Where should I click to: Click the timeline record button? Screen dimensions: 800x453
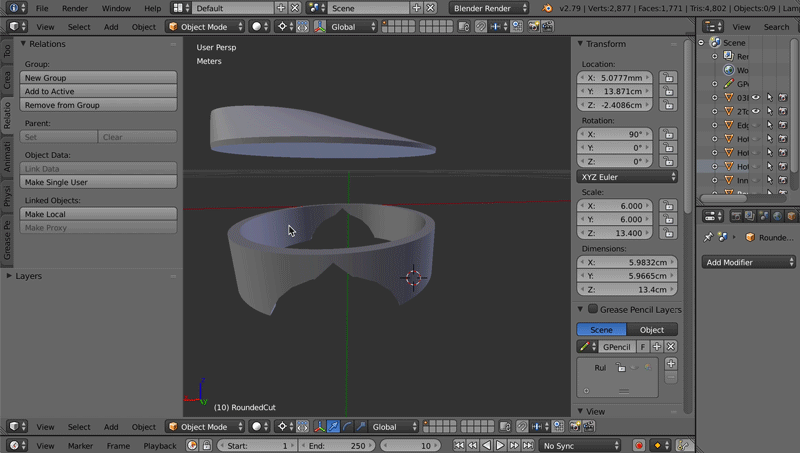[639, 445]
